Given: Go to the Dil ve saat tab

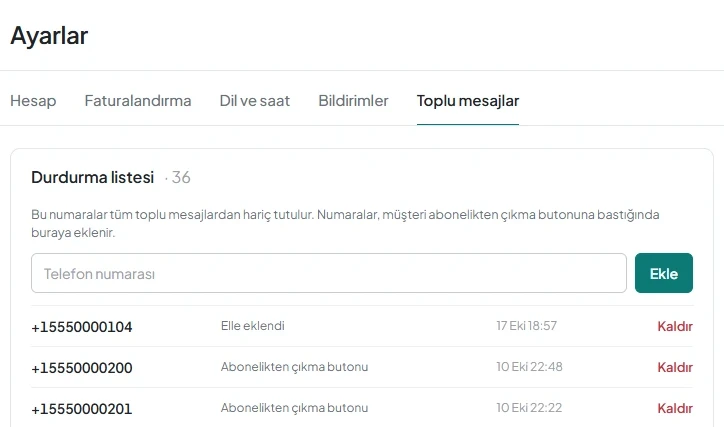Looking at the screenshot, I should pos(254,101).
